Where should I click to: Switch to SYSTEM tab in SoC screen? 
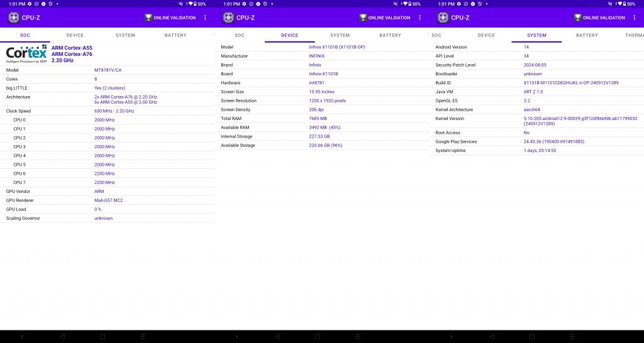click(x=125, y=35)
